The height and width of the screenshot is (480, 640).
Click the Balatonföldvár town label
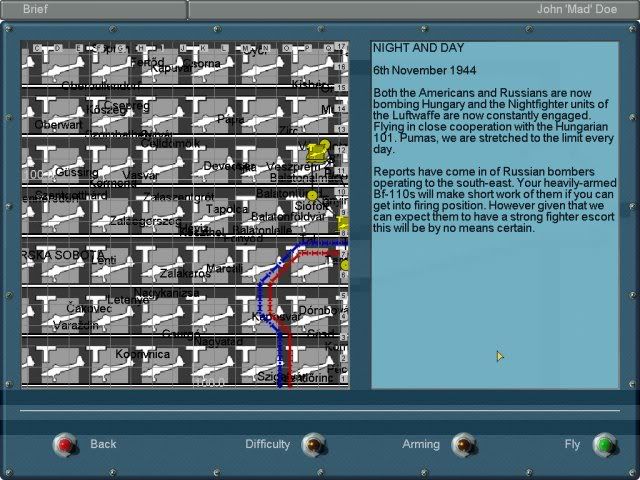coord(287,217)
